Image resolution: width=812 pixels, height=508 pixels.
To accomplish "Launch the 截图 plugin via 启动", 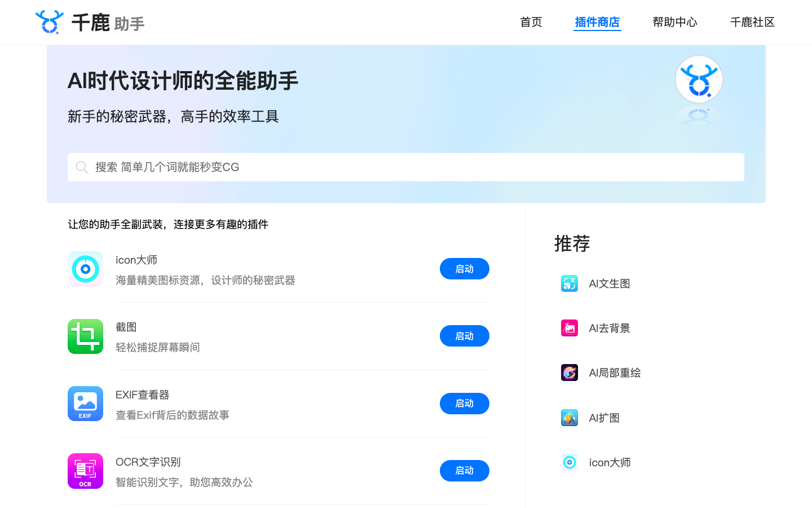I will 464,336.
